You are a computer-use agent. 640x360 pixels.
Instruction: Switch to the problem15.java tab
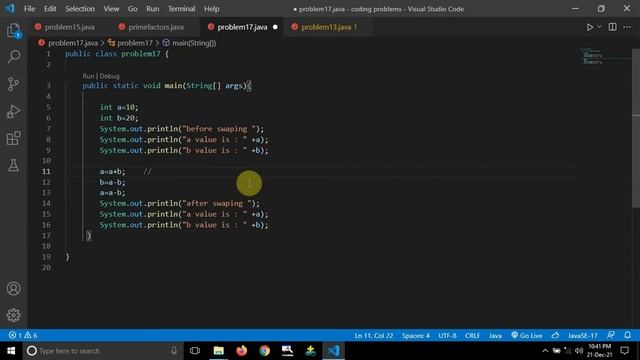pyautogui.click(x=69, y=27)
